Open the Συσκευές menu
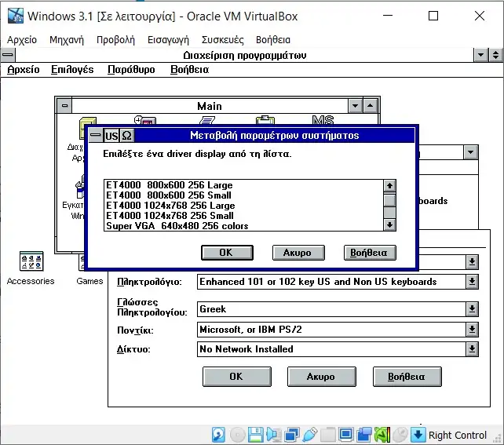504x445 pixels. [x=222, y=40]
